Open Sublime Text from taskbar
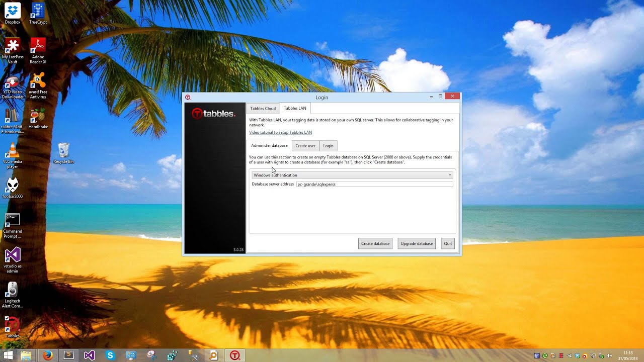The height and width of the screenshot is (362, 644). point(68,355)
